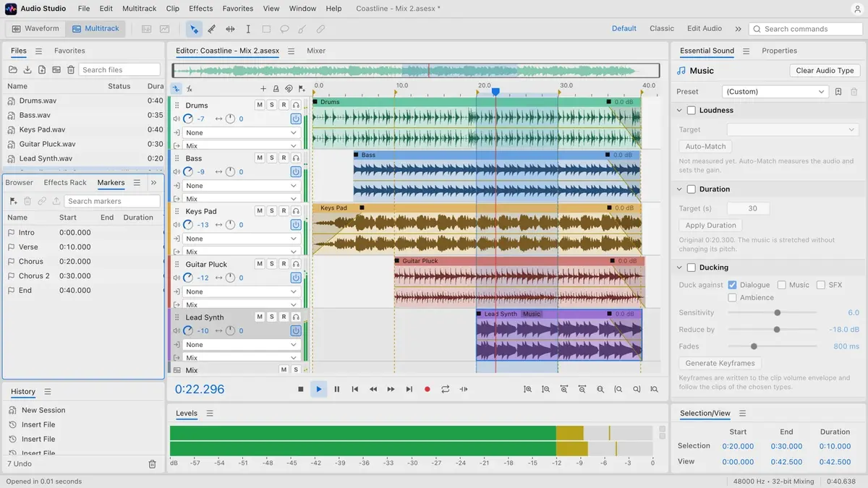Adjust the Fades slider handle

(754, 347)
